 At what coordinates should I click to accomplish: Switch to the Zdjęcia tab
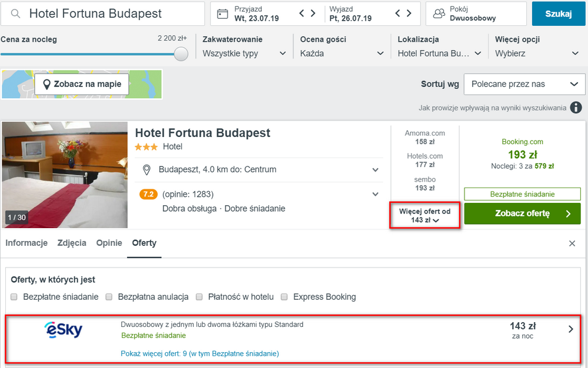coord(72,243)
